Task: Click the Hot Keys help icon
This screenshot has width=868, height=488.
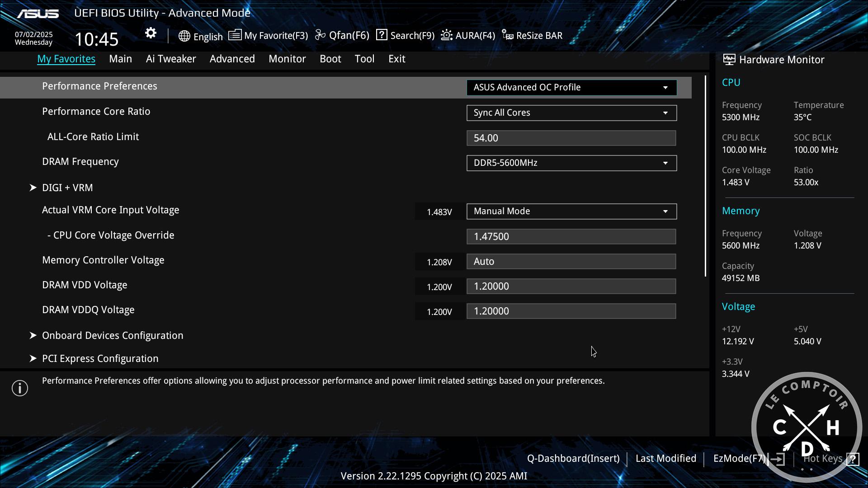Action: (853, 459)
